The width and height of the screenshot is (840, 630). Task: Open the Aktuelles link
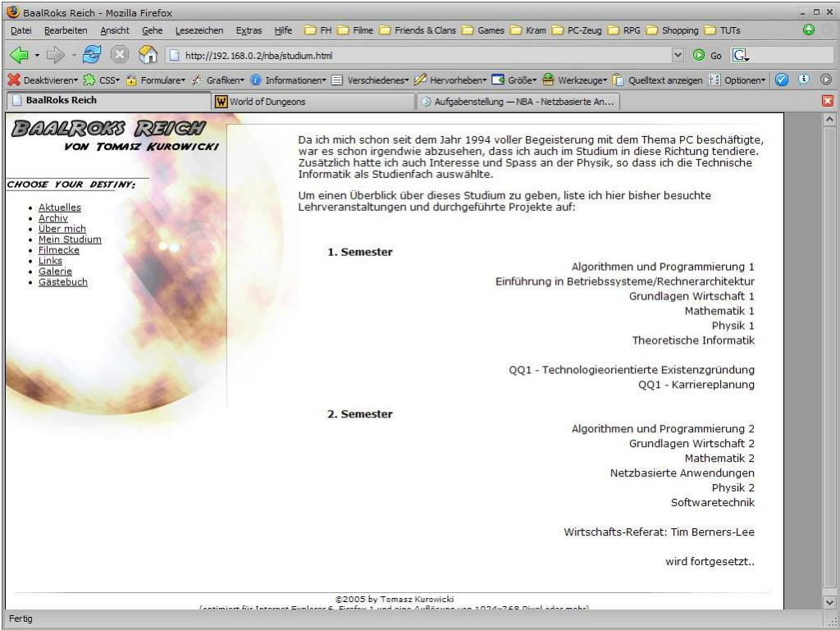coord(60,208)
